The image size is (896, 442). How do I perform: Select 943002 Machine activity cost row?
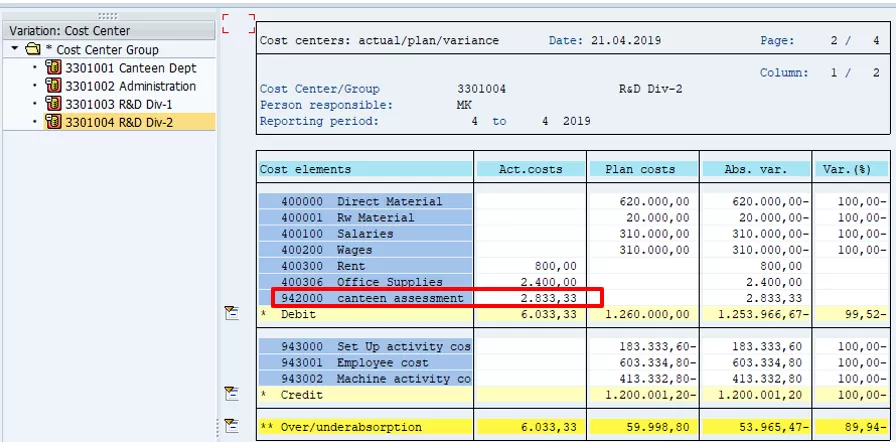click(365, 378)
